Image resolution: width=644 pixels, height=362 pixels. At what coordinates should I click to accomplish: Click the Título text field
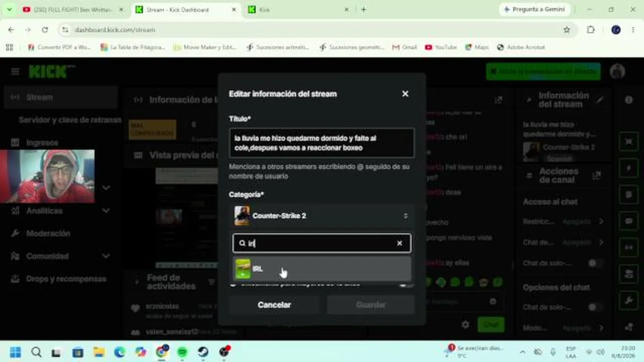pos(321,143)
